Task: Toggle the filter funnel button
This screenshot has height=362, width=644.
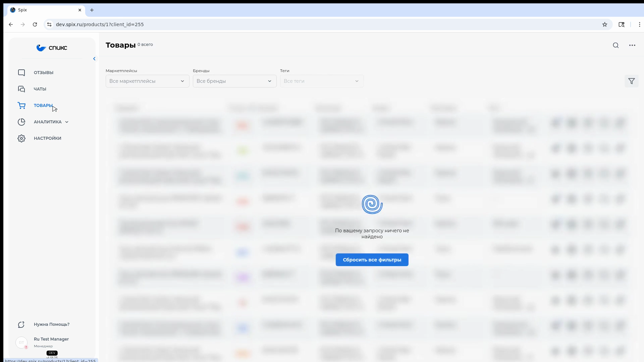Action: pos(632,81)
